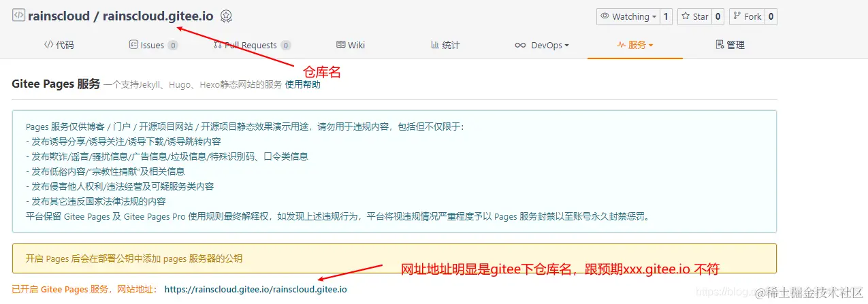Click the pulse icon on 服务 tab
The height and width of the screenshot is (304, 868).
coord(621,45)
